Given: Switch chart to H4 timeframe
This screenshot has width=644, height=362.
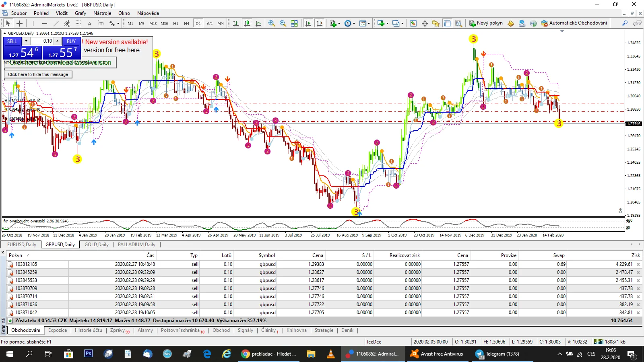Looking at the screenshot, I should pos(187,23).
